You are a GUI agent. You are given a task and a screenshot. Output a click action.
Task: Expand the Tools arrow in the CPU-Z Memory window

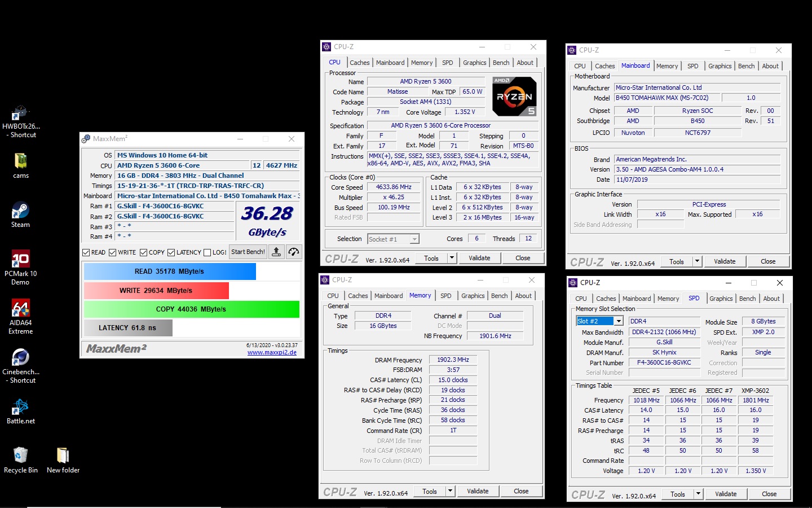coord(450,491)
